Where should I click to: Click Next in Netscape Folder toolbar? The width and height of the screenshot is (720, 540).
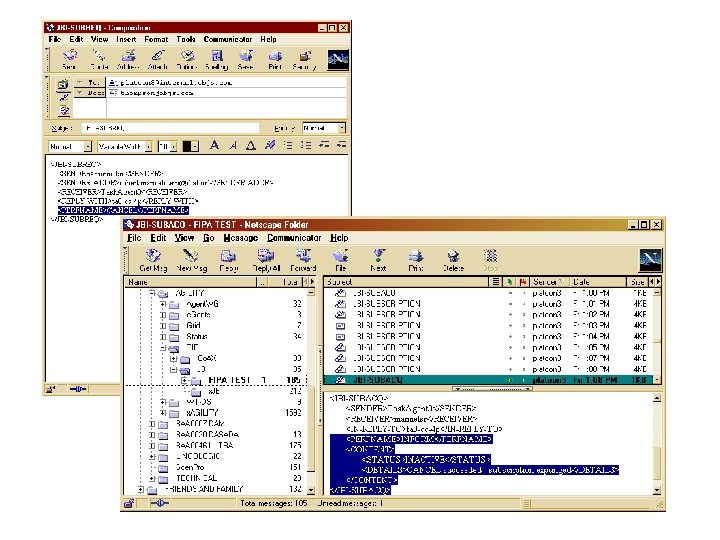click(x=378, y=261)
